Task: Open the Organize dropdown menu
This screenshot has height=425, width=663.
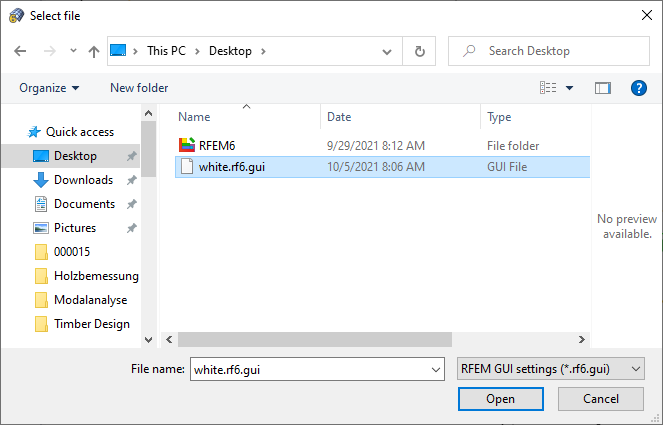Action: point(48,88)
